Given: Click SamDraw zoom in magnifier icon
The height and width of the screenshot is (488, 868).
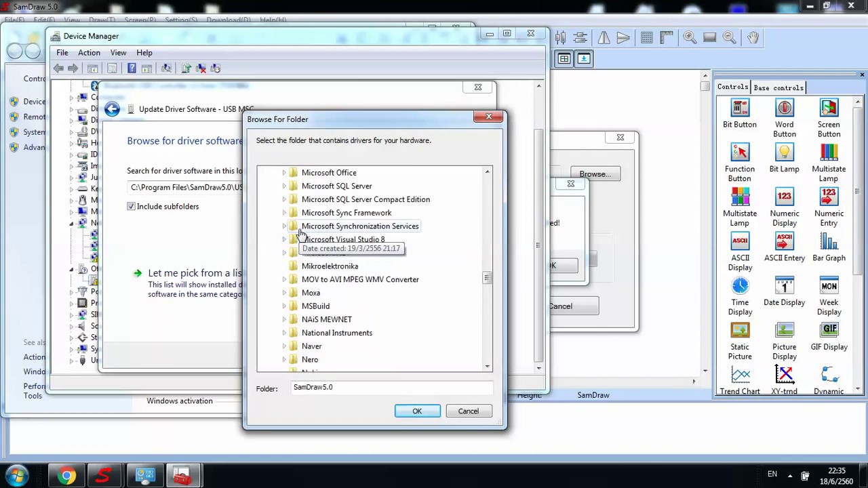Looking at the screenshot, I should pos(690,38).
